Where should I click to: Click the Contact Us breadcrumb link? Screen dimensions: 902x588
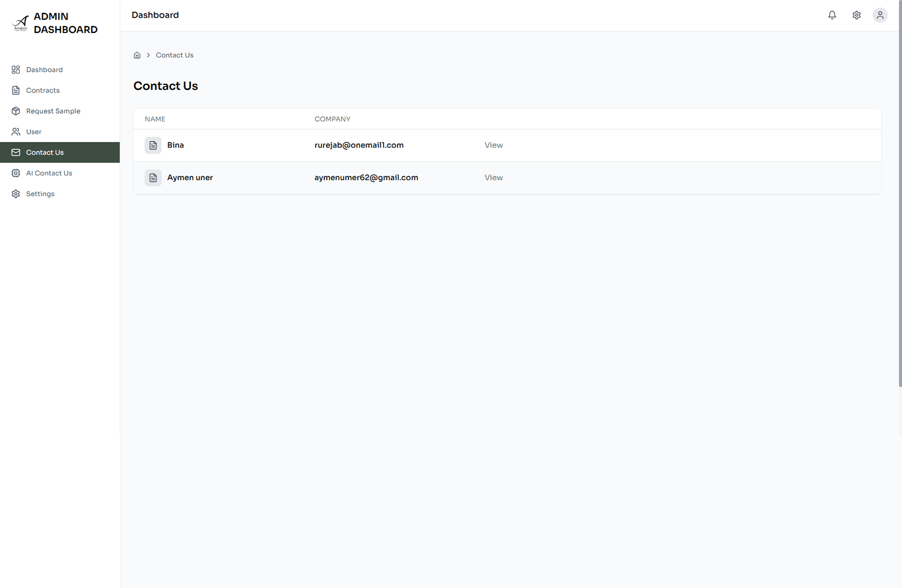(174, 55)
